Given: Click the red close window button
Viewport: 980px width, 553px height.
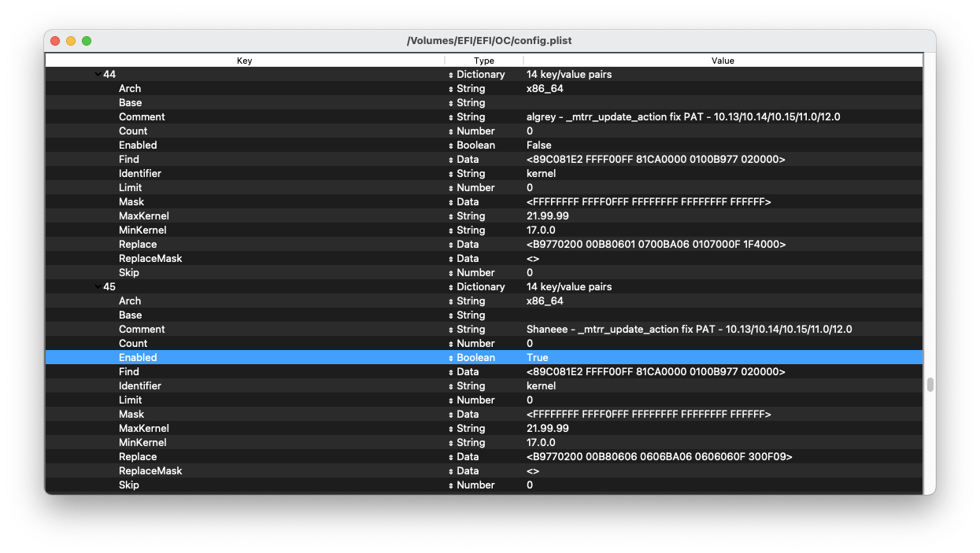Looking at the screenshot, I should (55, 41).
